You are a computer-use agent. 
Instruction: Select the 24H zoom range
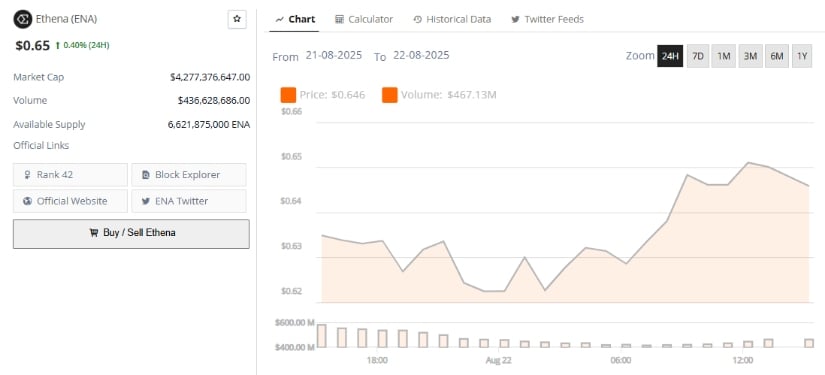tap(670, 56)
